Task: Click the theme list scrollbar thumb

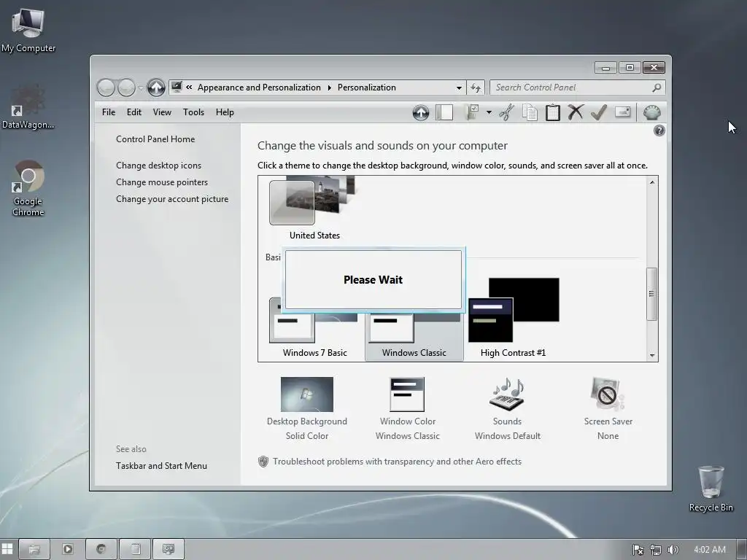Action: pos(651,294)
